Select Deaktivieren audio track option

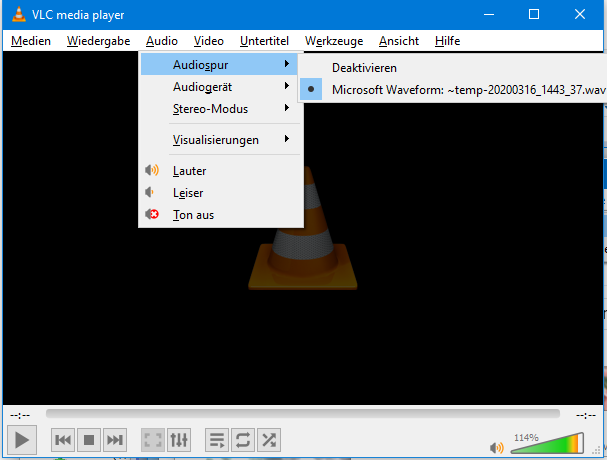[453, 67]
